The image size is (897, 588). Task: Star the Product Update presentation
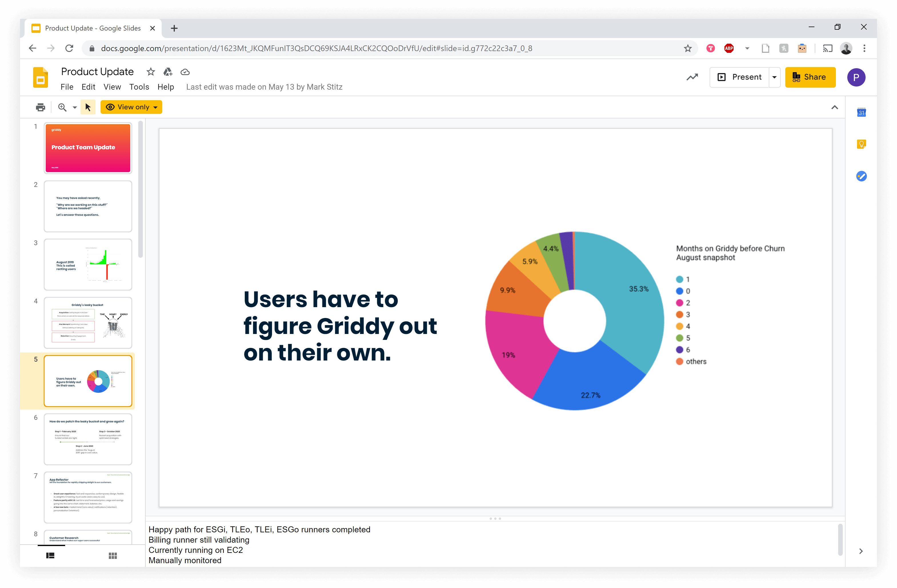click(x=151, y=72)
